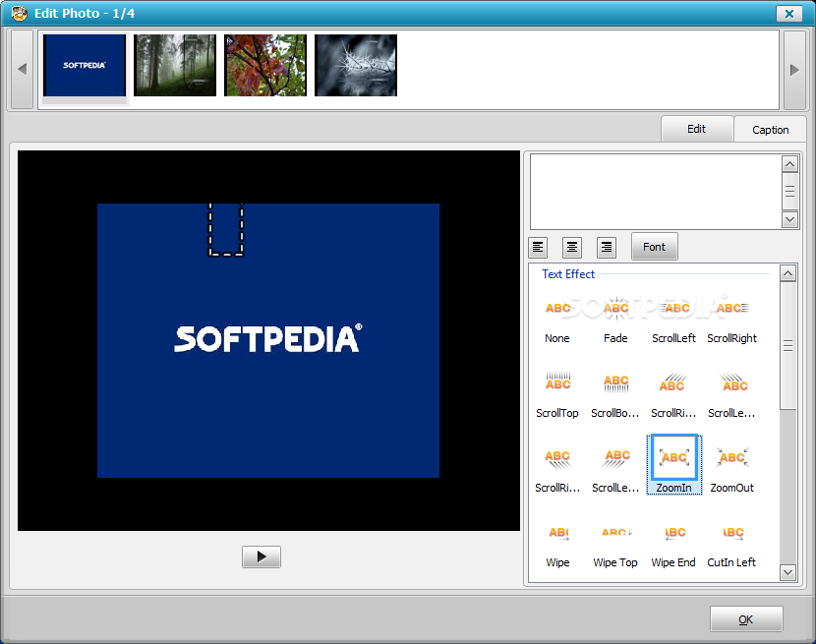This screenshot has height=644, width=816.
Task: Play the caption effect preview
Action: 262,557
